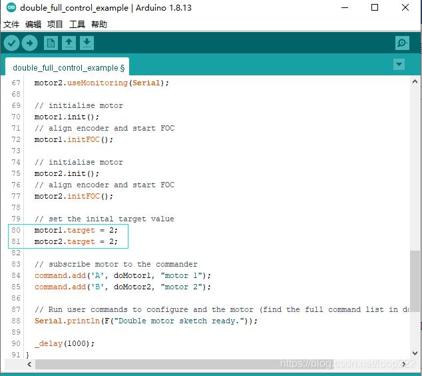Save sketch with the down-arrow icon
This screenshot has height=376, width=422.
coord(87,43)
